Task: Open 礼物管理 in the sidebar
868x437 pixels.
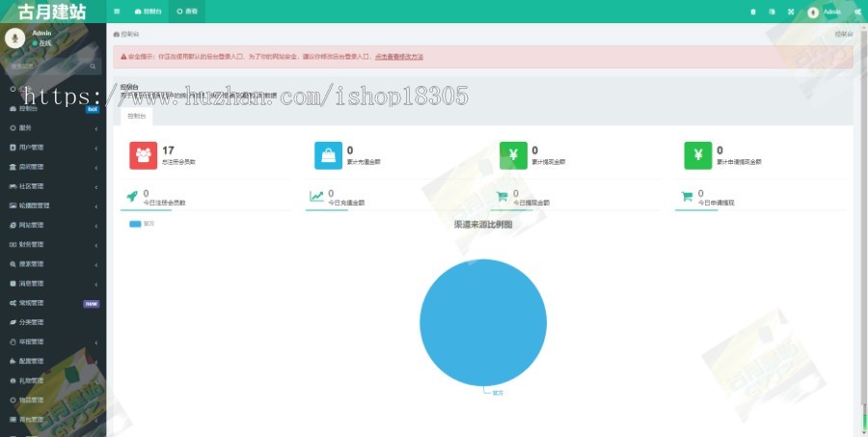Action: pos(53,380)
